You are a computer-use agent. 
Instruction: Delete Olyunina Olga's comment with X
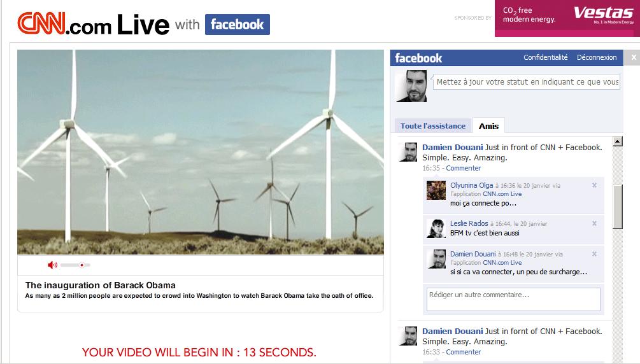[594, 185]
